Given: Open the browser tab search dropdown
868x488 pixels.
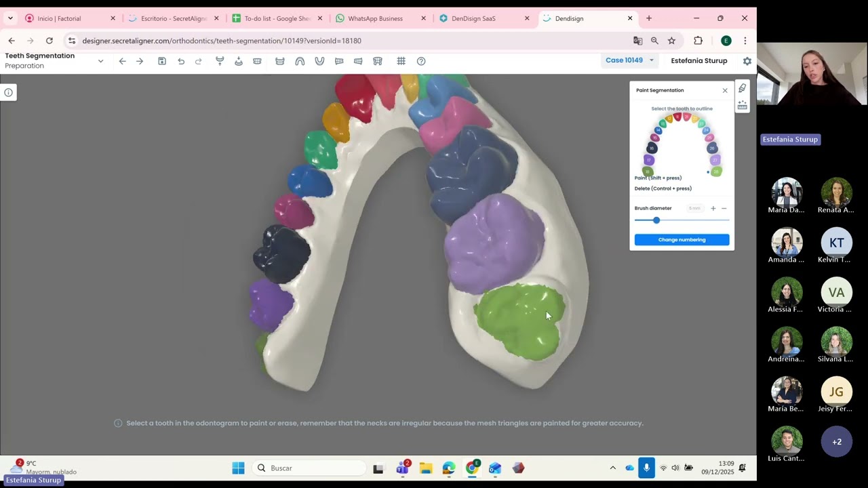Looking at the screenshot, I should [9, 18].
